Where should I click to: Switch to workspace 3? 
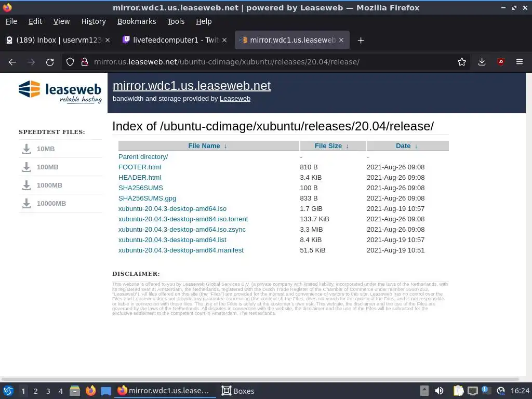tap(48, 391)
